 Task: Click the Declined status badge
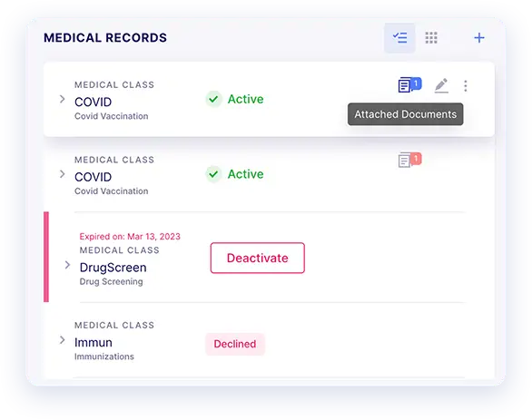click(x=235, y=344)
